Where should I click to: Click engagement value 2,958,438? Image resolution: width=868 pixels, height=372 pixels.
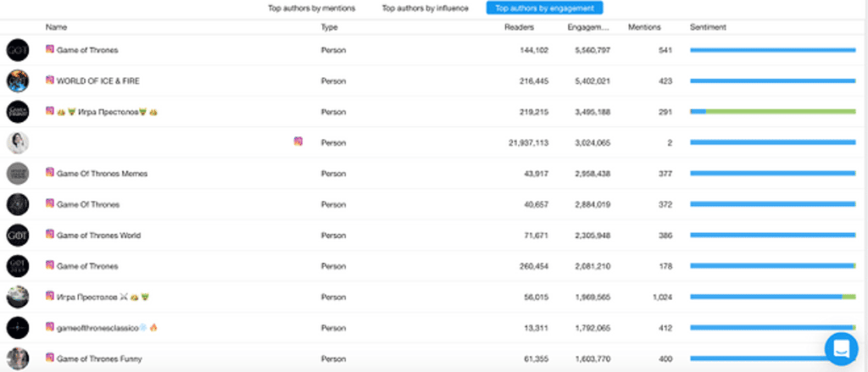pyautogui.click(x=593, y=173)
